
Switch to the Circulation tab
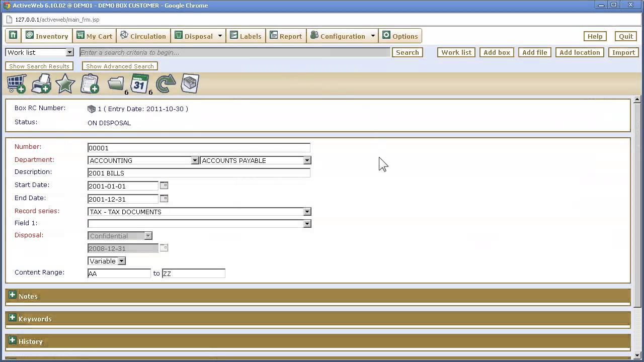point(143,36)
